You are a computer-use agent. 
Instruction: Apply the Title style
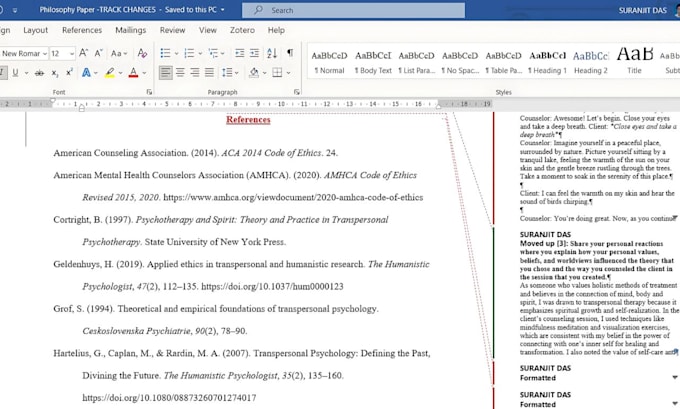click(x=634, y=62)
